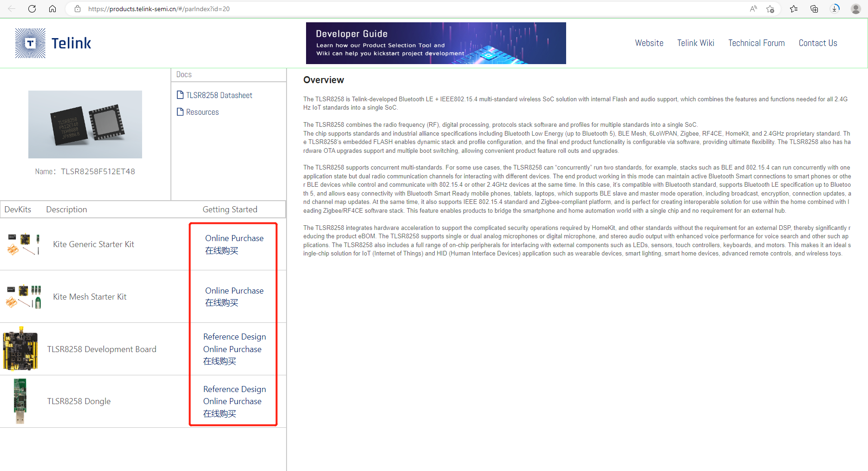Open the Favorites list icon
The height and width of the screenshot is (471, 868).
(794, 9)
